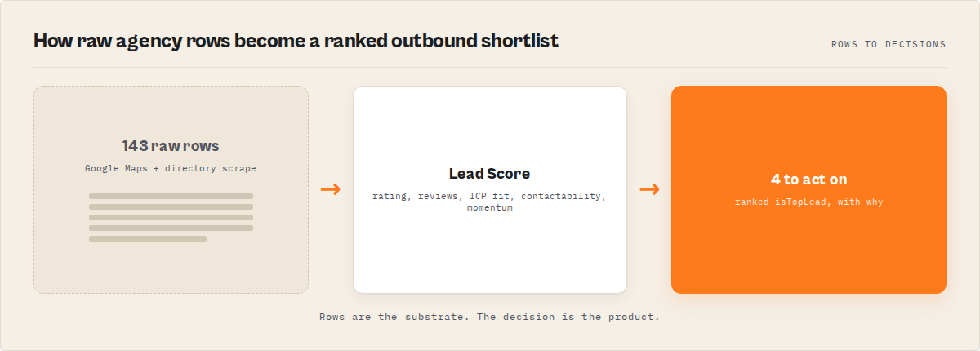Click the main title about ranked outbound shortlist
980x351 pixels.
(x=296, y=41)
